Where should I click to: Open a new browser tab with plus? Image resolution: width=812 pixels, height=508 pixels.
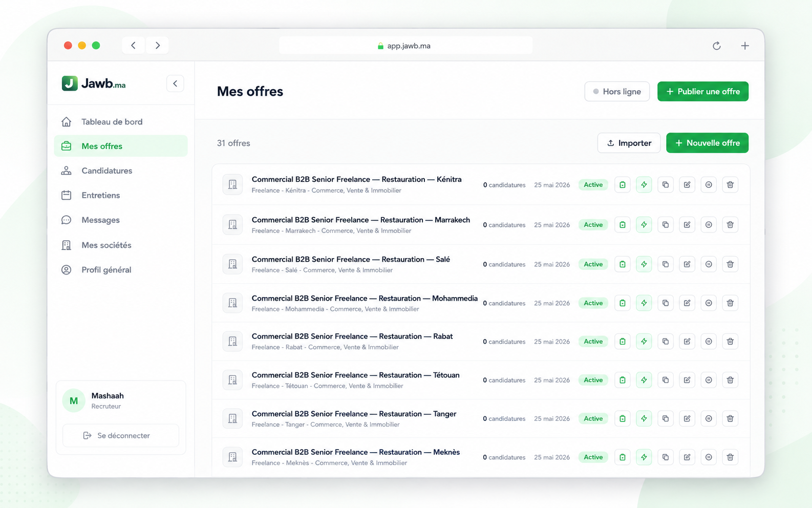point(745,46)
